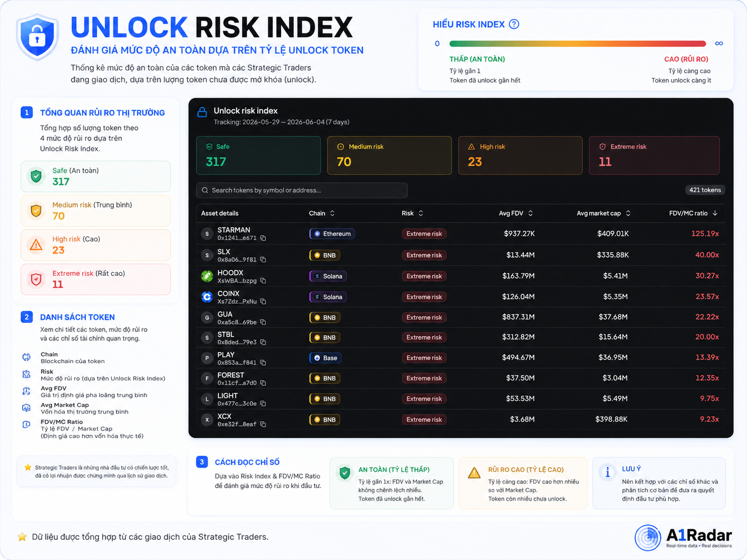
Task: Click the Asset details column header
Action: click(220, 213)
